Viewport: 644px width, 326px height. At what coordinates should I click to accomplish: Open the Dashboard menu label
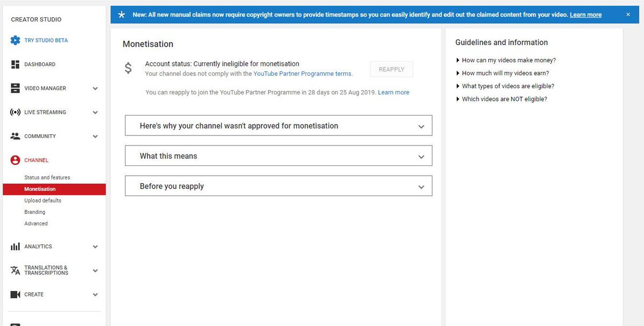coord(40,64)
